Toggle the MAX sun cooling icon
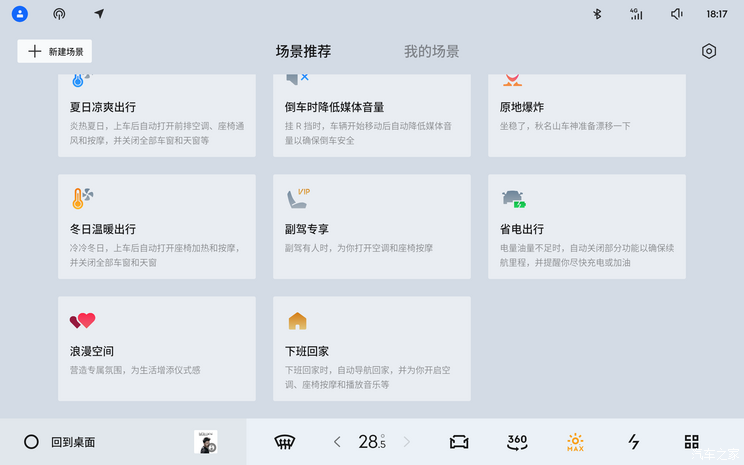 pos(575,442)
